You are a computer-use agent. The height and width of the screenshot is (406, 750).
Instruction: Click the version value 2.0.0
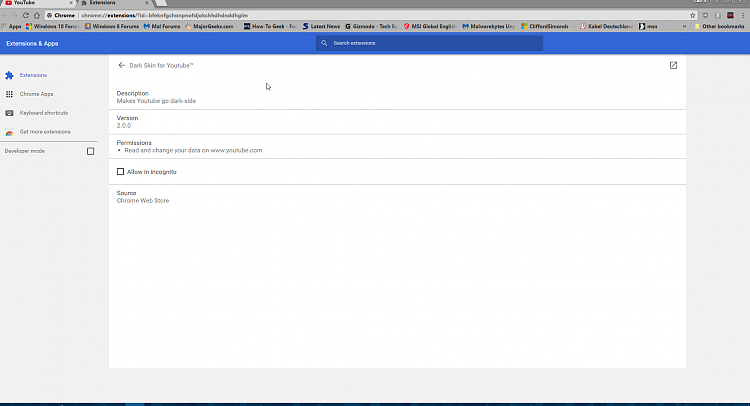click(124, 126)
